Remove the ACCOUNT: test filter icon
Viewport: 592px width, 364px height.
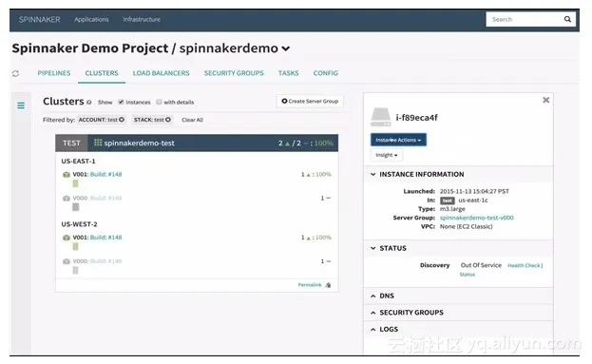point(122,120)
